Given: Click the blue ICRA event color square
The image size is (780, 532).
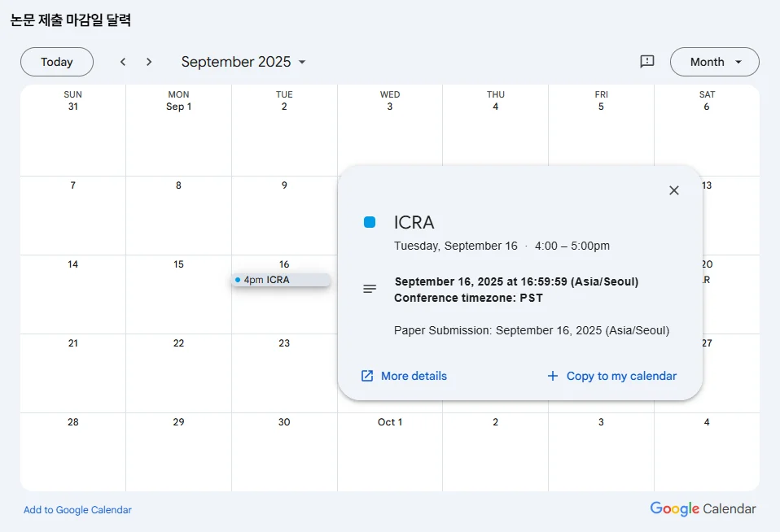Looking at the screenshot, I should (x=370, y=222).
